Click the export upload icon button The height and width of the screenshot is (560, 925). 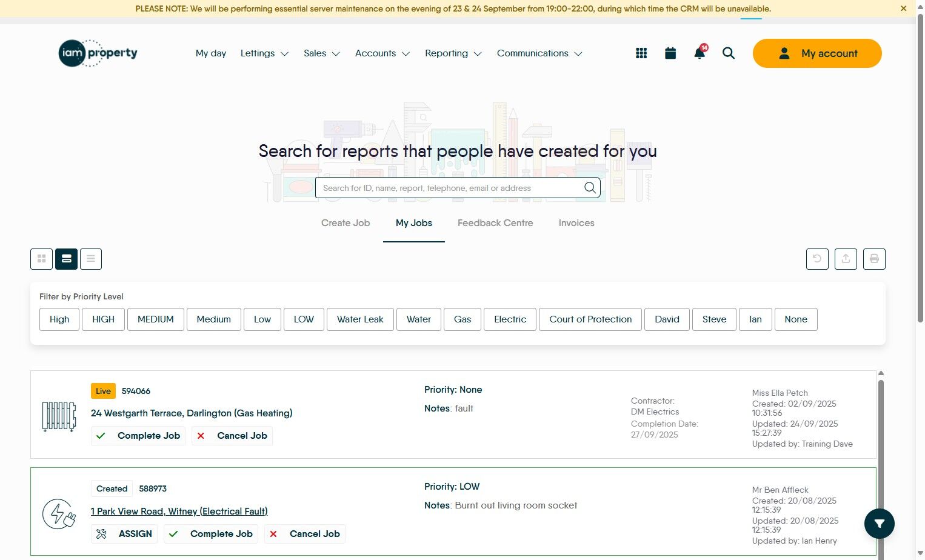point(846,259)
